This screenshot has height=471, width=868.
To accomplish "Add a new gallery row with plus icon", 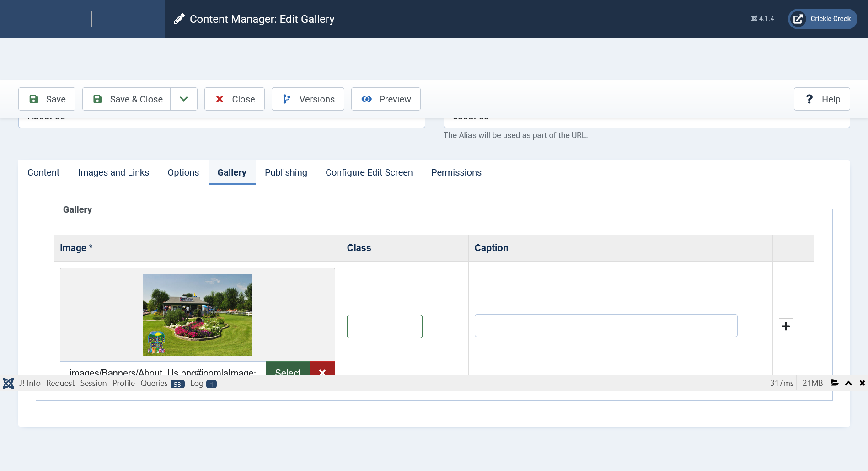I will point(786,326).
